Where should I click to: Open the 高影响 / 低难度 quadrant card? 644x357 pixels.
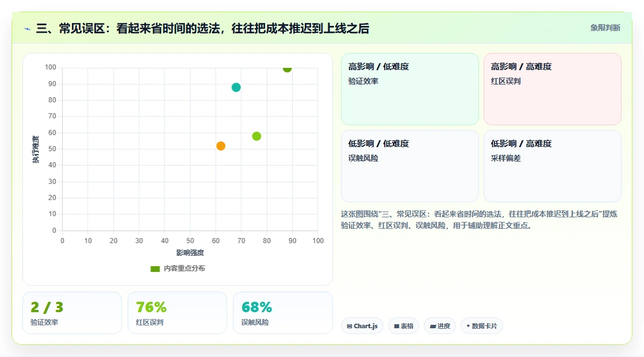click(410, 89)
